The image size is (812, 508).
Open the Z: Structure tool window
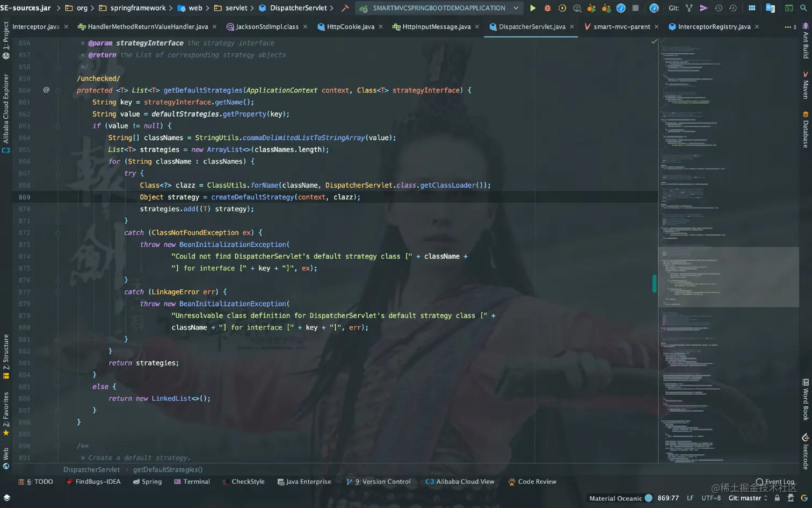pyautogui.click(x=6, y=356)
